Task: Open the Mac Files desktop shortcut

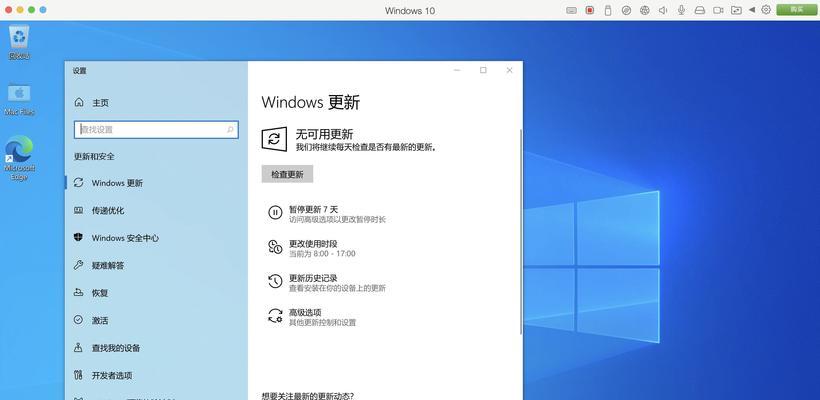Action: click(x=19, y=99)
